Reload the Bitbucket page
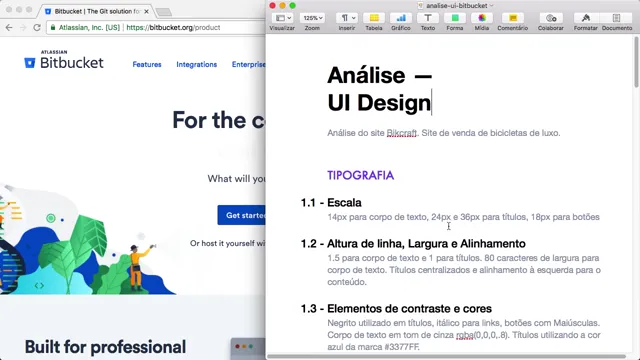 point(37,27)
